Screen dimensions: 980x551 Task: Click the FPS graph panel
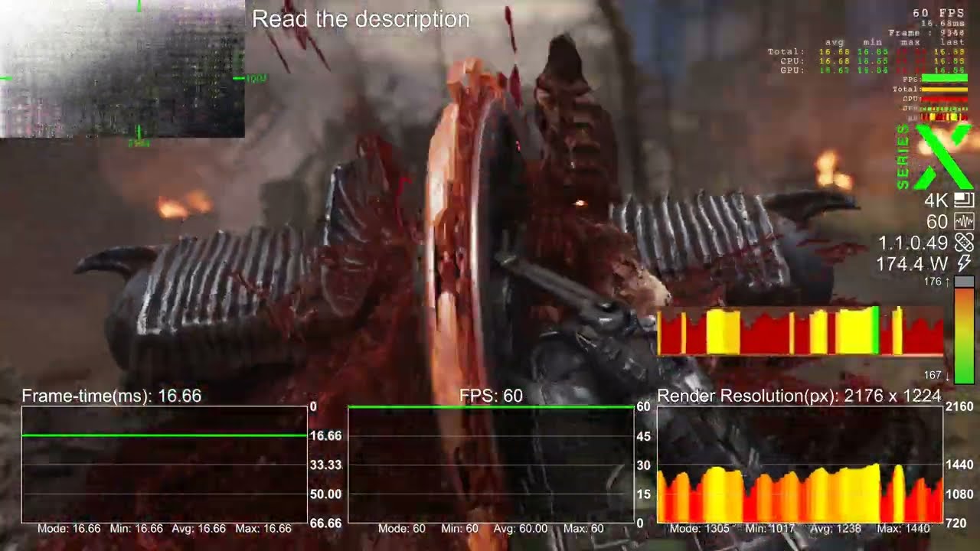pyautogui.click(x=491, y=465)
